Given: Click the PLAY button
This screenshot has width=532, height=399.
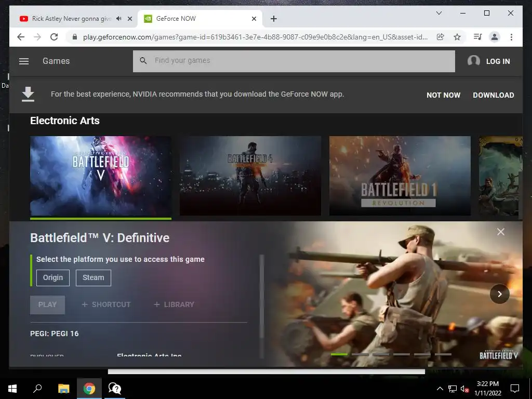Looking at the screenshot, I should click(47, 304).
